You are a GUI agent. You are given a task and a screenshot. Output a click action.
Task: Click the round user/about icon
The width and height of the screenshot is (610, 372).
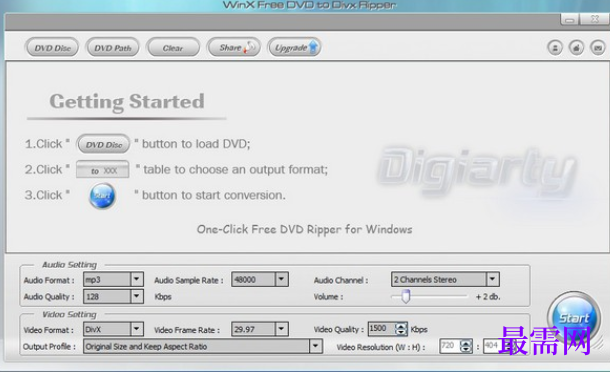(x=555, y=48)
